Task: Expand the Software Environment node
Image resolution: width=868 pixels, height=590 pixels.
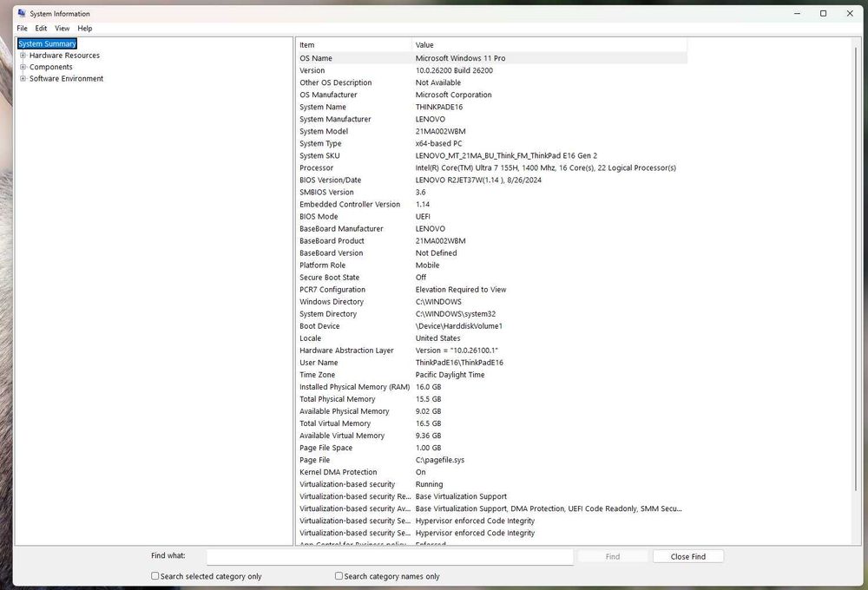Action: [23, 79]
